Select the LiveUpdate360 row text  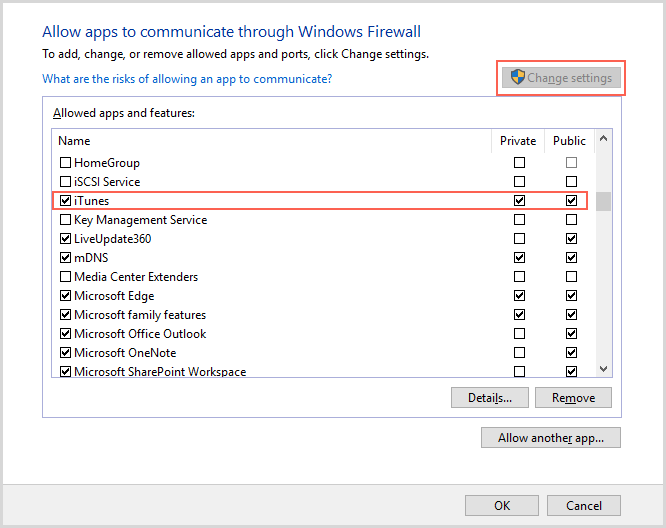113,239
